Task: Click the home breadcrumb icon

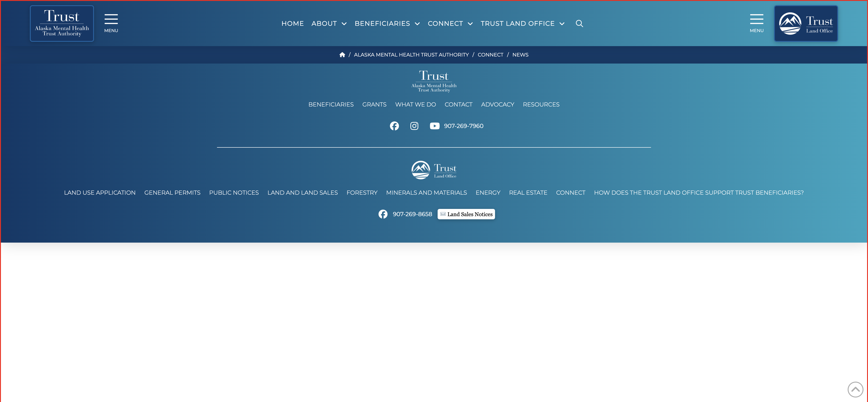Action: [342, 54]
